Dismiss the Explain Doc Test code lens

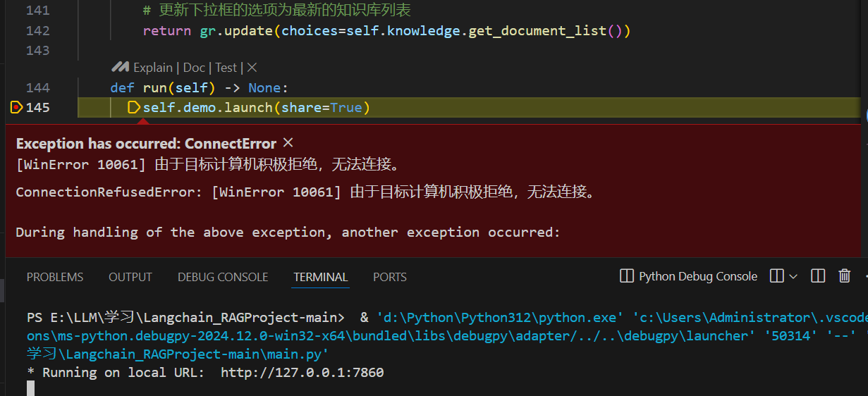(x=252, y=68)
